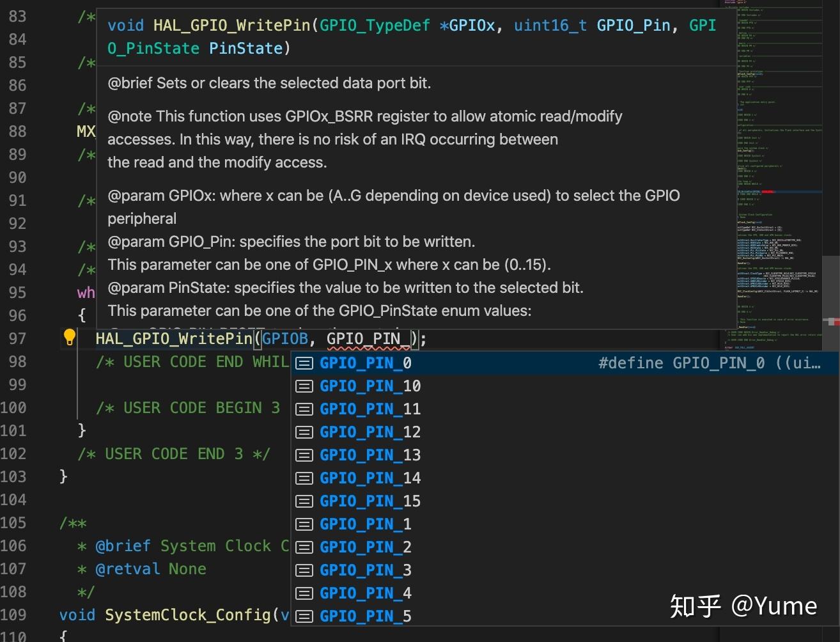The width and height of the screenshot is (840, 642).
Task: Click the USER CODE END 3 comment
Action: point(174,454)
